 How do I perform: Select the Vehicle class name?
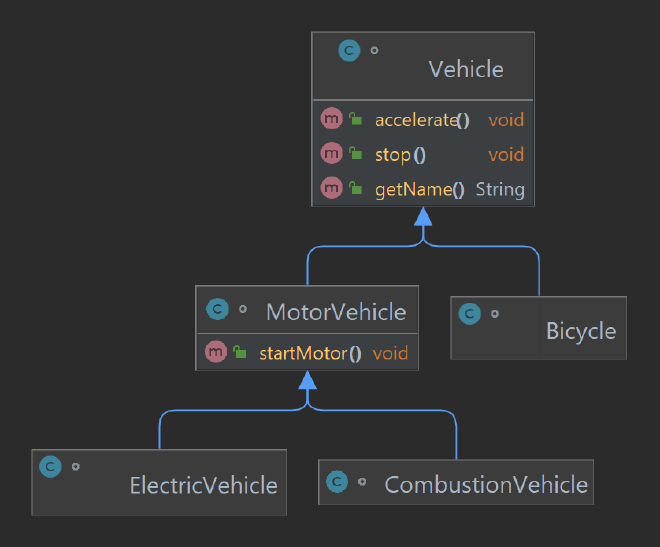(466, 69)
